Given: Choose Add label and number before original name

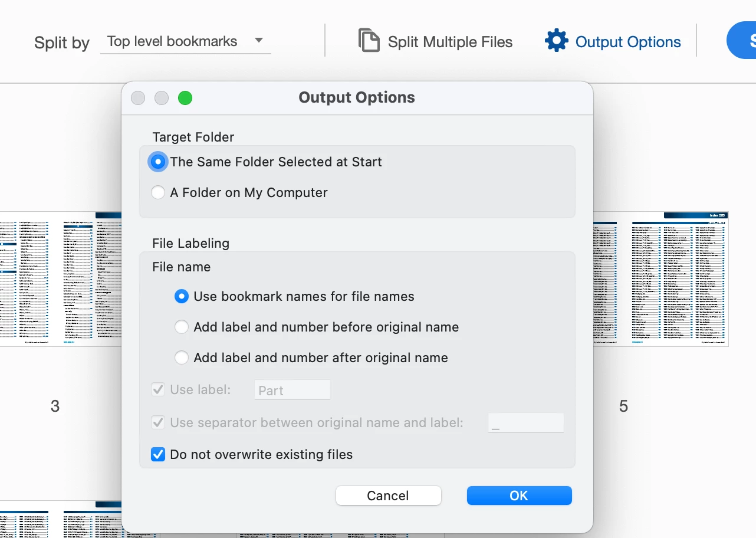Looking at the screenshot, I should [182, 327].
